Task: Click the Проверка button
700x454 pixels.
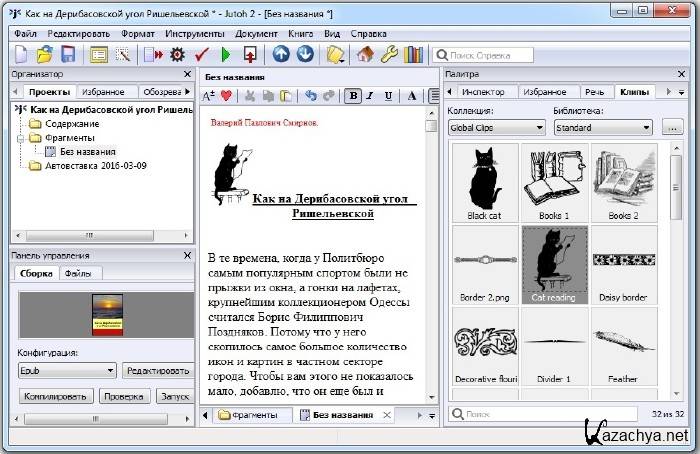Action: point(125,396)
